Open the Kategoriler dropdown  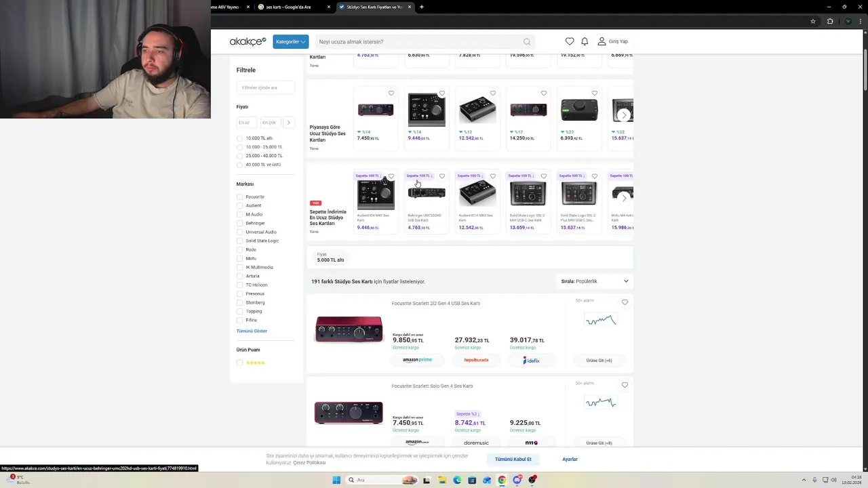291,41
